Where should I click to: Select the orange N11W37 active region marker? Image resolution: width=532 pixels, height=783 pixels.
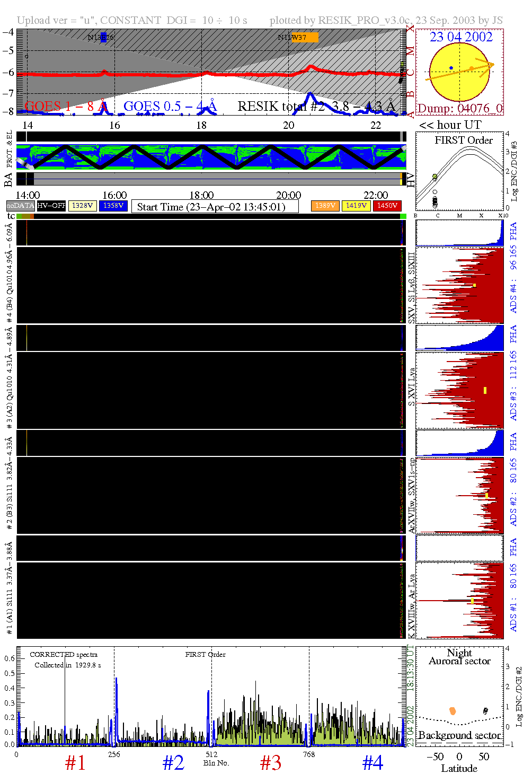(x=305, y=37)
